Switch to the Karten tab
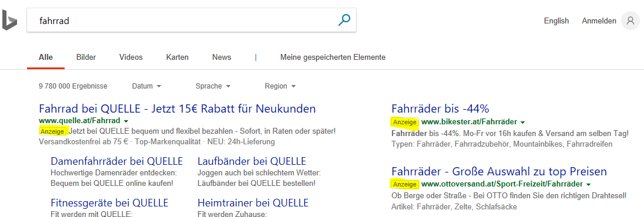This screenshot has height=217, width=644. tap(177, 57)
